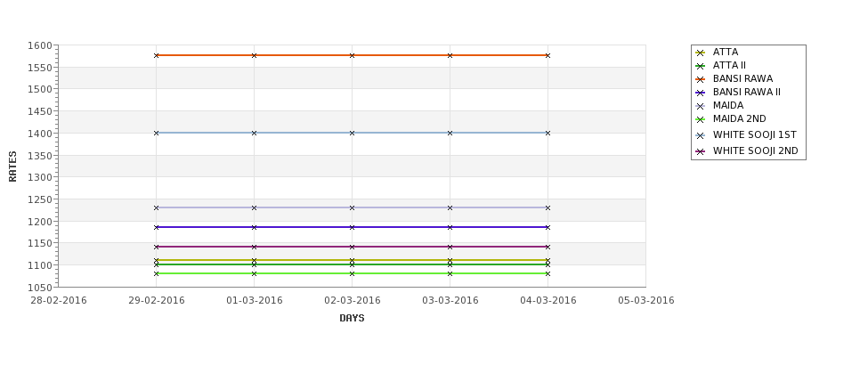
Task: Click BANSI RAWA II point on 01-03-2016
Action: click(x=254, y=227)
